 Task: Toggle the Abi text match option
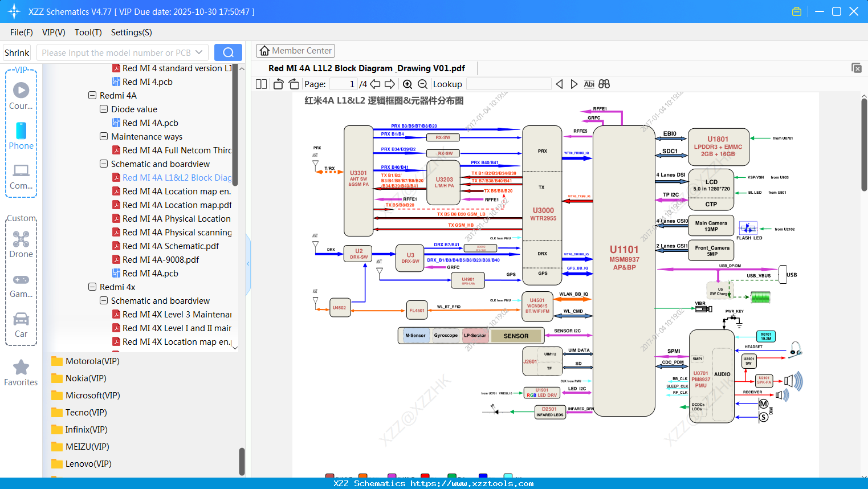pos(589,84)
